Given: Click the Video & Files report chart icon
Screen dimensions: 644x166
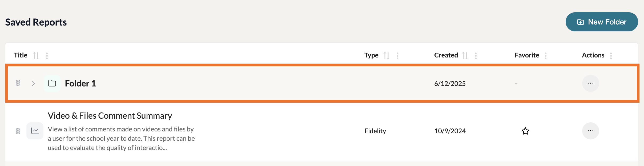Looking at the screenshot, I should [35, 131].
